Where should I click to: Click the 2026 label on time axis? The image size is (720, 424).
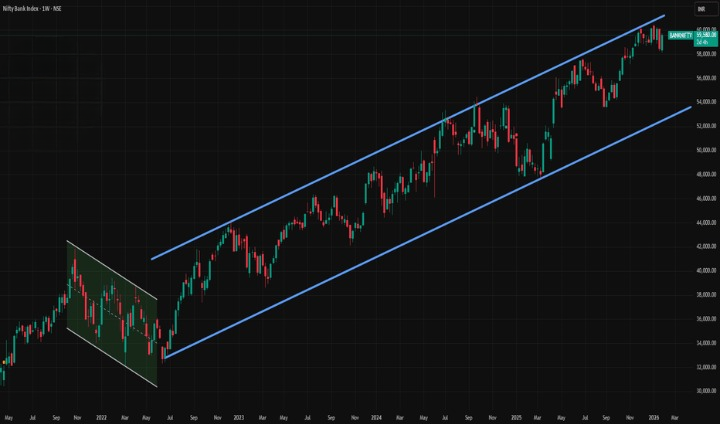(653, 415)
